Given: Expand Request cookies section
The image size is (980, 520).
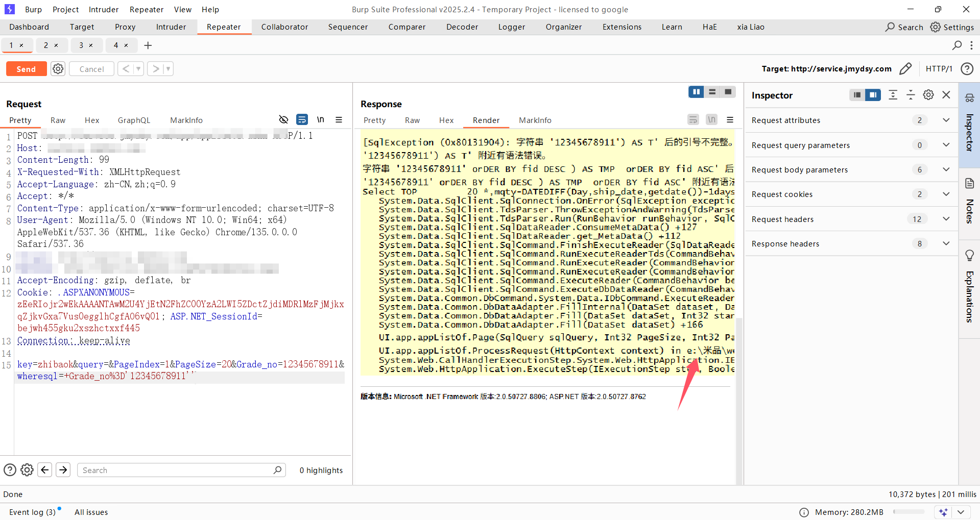Looking at the screenshot, I should point(946,194).
